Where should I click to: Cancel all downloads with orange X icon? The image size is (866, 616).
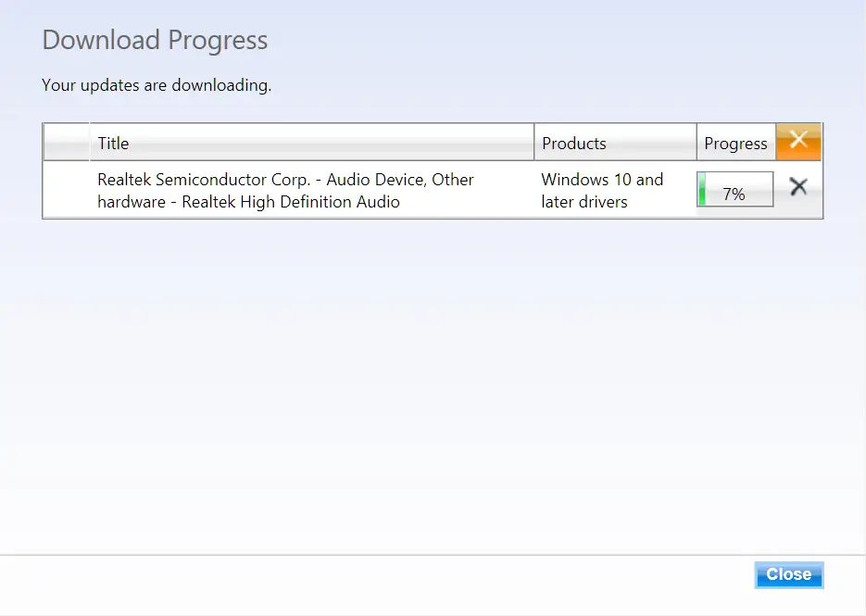coord(798,142)
